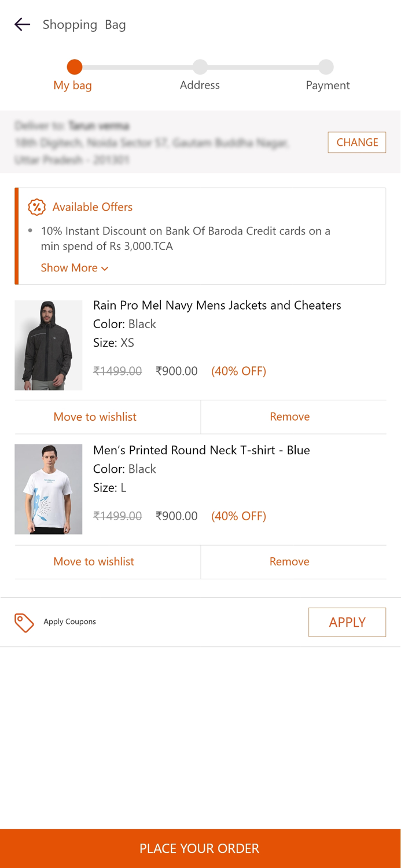The image size is (401, 868).
Task: Click CHANGE to edit delivery address
Action: [x=356, y=142]
